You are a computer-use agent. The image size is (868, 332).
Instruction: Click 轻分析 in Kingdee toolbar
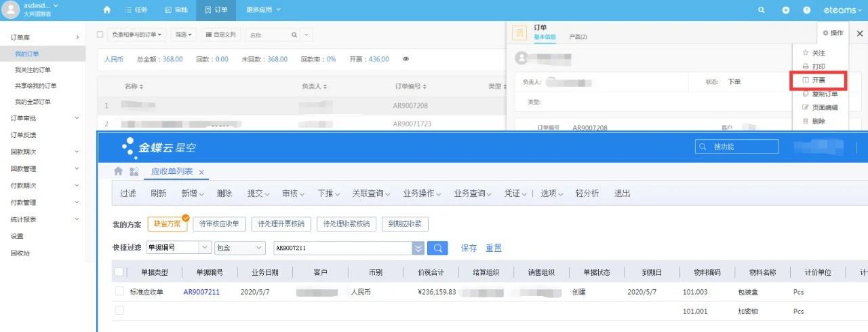coord(587,193)
